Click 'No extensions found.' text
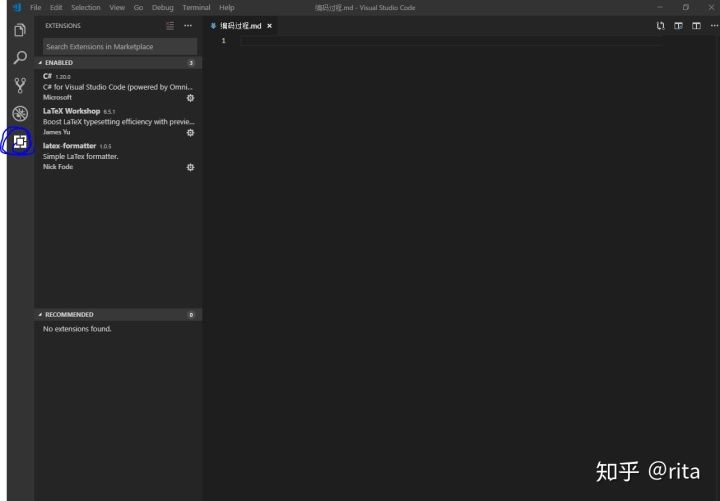The width and height of the screenshot is (720, 501). point(77,329)
